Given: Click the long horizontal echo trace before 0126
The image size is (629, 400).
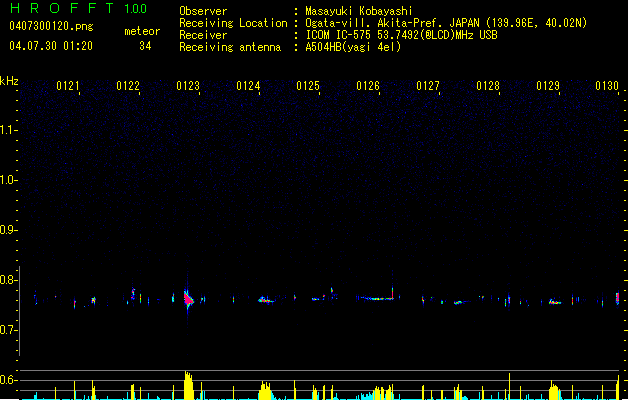Looking at the screenshot, I should [x=375, y=298].
